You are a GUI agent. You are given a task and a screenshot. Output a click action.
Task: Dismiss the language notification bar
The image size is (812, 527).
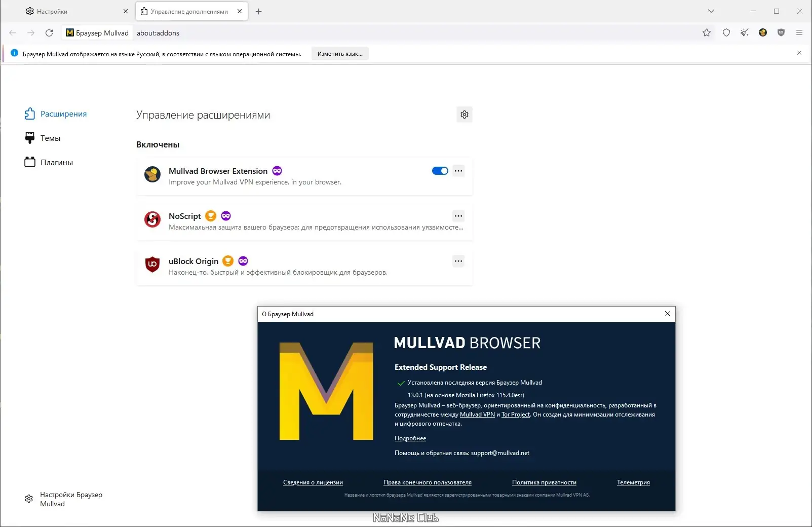point(799,53)
